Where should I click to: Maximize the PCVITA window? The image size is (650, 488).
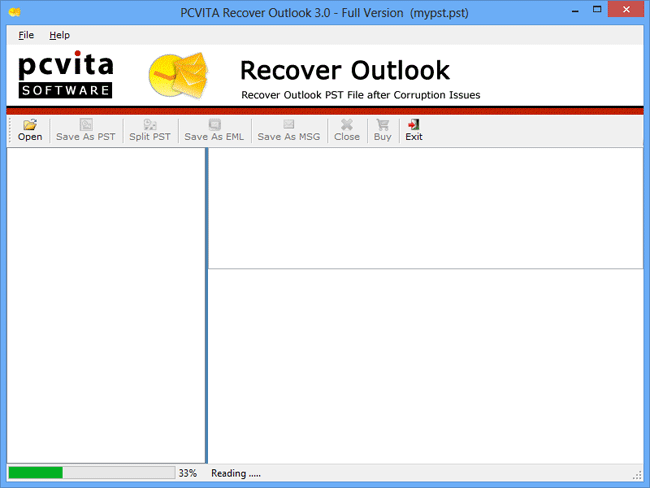click(597, 10)
